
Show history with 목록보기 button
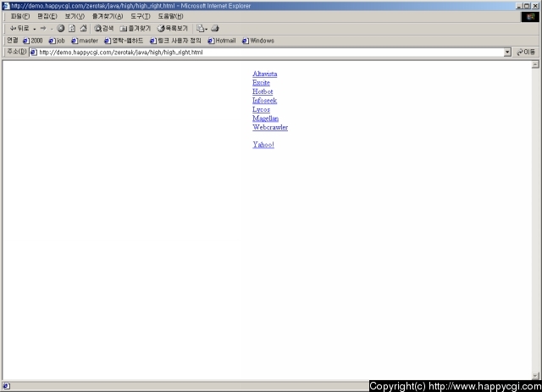[x=173, y=28]
